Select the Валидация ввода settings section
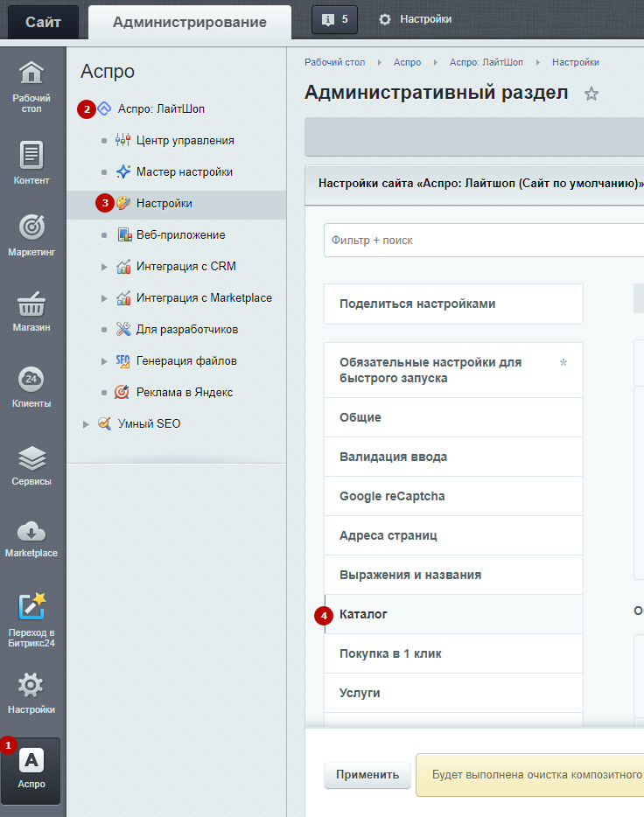Viewport: 644px width, 817px height. click(x=453, y=457)
